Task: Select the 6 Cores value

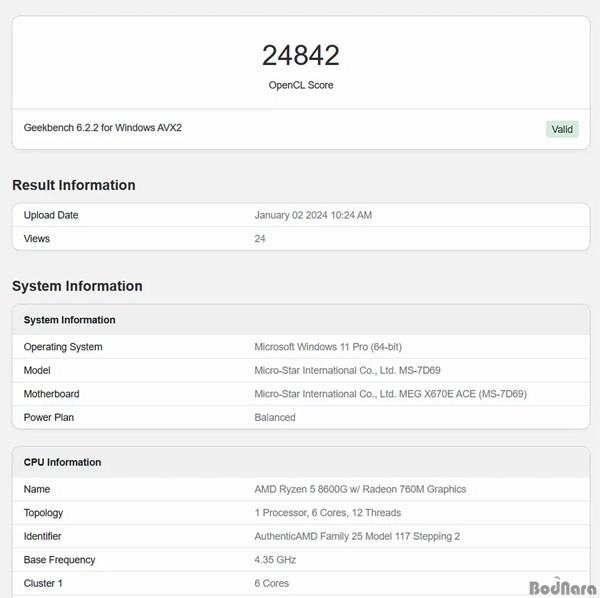Action: point(272,583)
